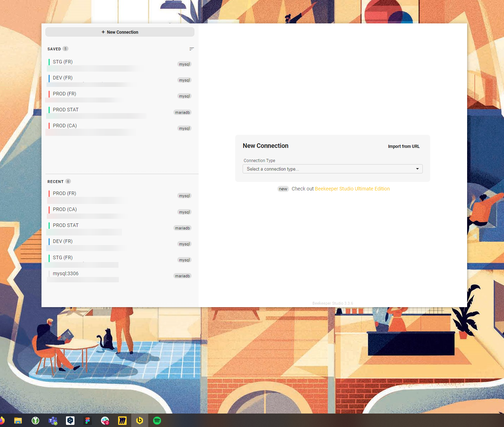This screenshot has width=504, height=427.
Task: Open saved connection PROD (CA)
Action: pyautogui.click(x=120, y=128)
